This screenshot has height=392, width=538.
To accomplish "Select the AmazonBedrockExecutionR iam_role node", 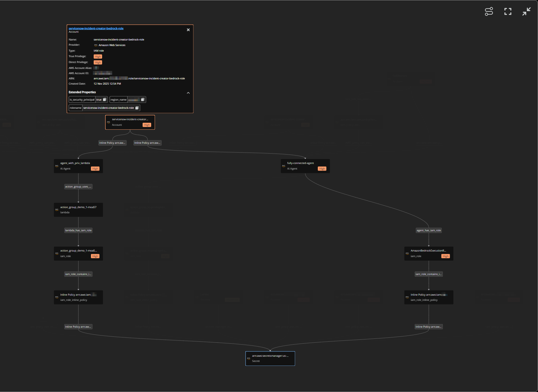I will (429, 253).
